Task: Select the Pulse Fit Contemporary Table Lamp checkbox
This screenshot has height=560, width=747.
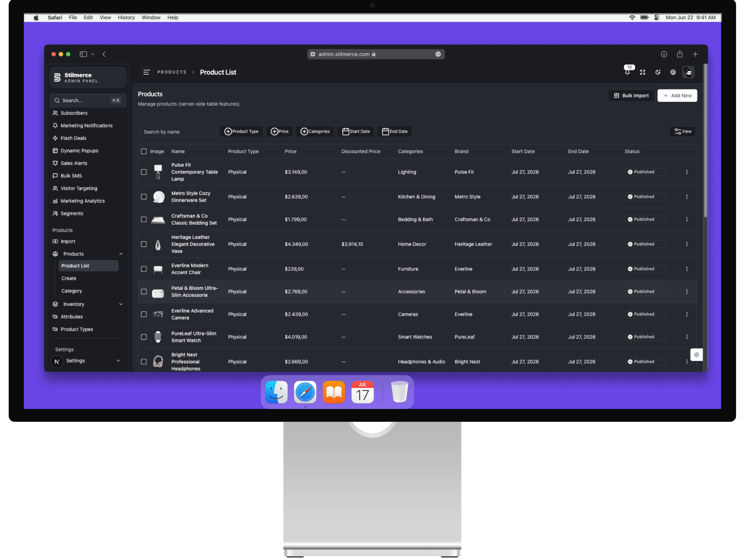Action: point(144,172)
